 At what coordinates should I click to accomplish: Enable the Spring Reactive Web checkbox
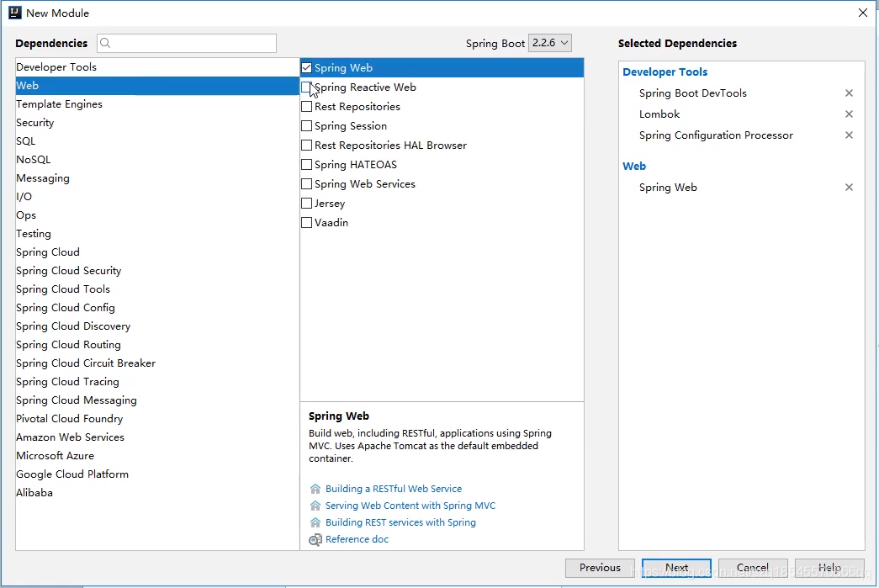[307, 87]
